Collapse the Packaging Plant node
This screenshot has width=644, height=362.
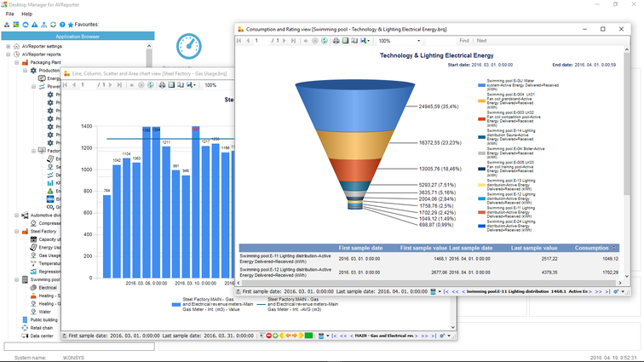pos(16,62)
